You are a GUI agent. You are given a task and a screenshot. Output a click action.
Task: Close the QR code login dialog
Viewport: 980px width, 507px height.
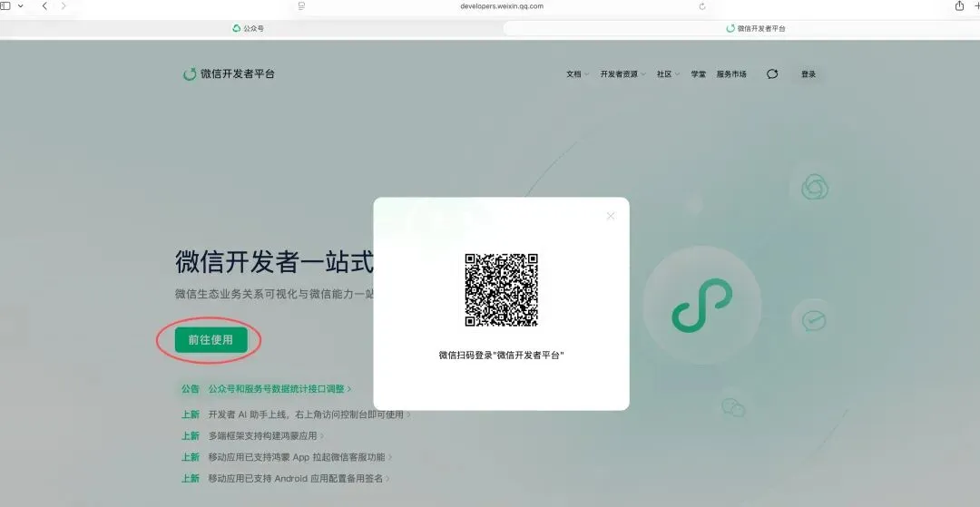(x=611, y=216)
